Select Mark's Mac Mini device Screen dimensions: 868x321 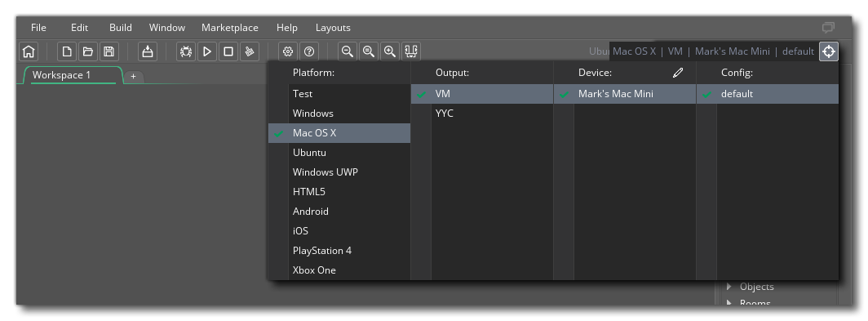(625, 94)
